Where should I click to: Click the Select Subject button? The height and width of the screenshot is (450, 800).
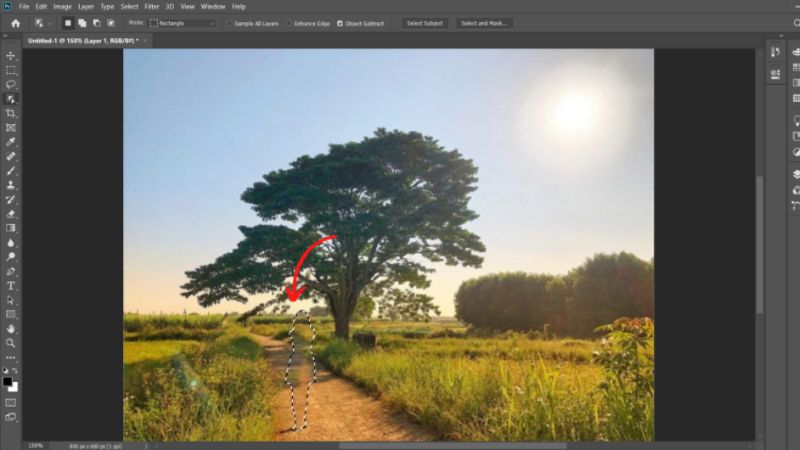(x=424, y=23)
